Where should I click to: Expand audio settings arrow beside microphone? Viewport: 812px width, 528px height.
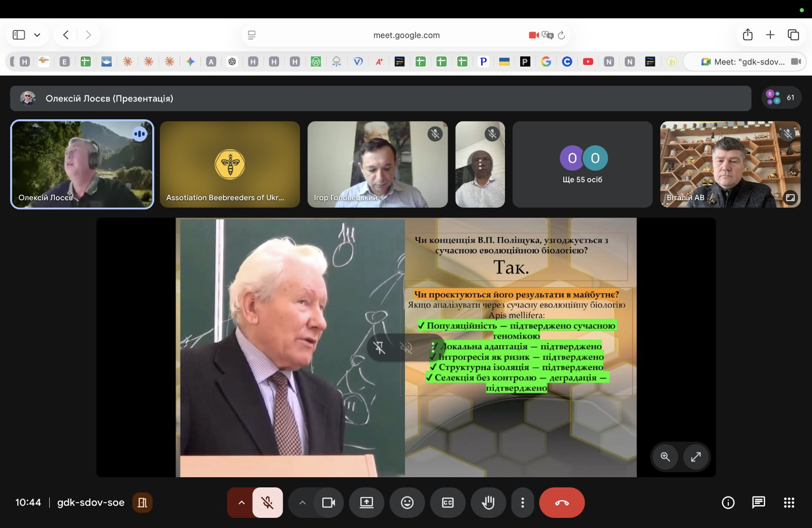[x=242, y=503]
